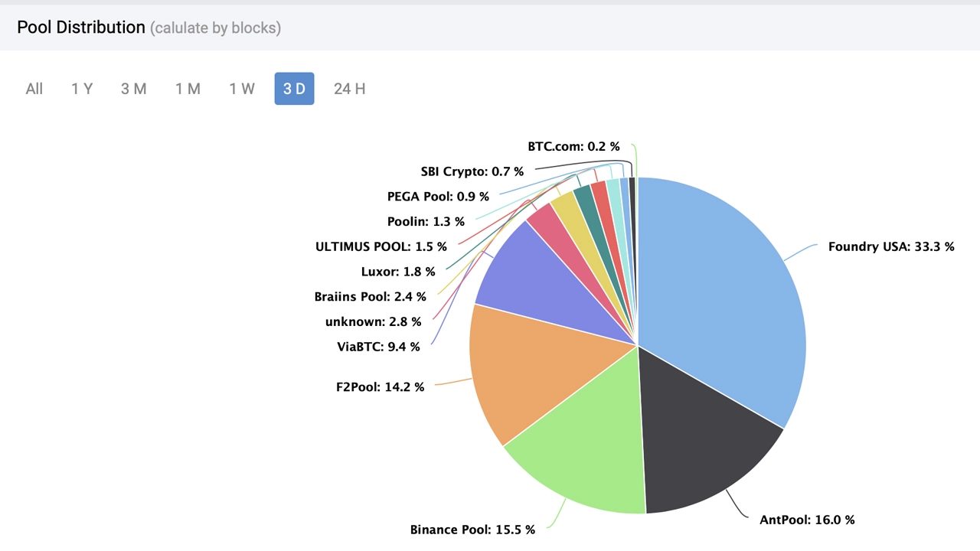Click the active 3 D tab
The width and height of the screenshot is (980, 551).
pos(294,89)
